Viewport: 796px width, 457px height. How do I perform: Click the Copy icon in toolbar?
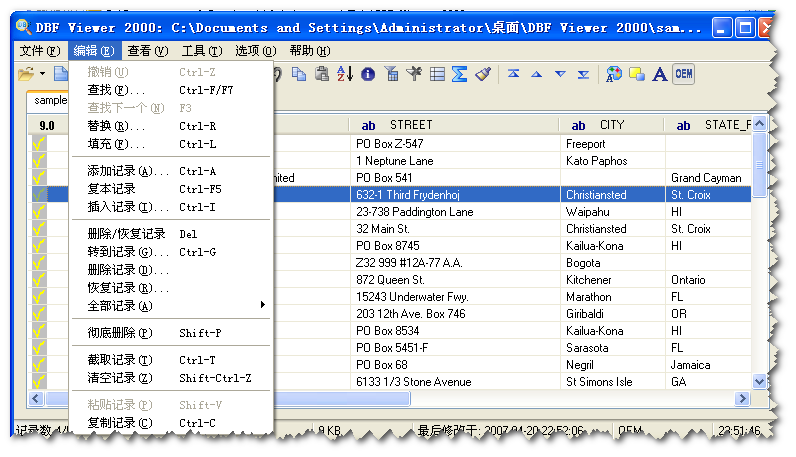coord(299,74)
